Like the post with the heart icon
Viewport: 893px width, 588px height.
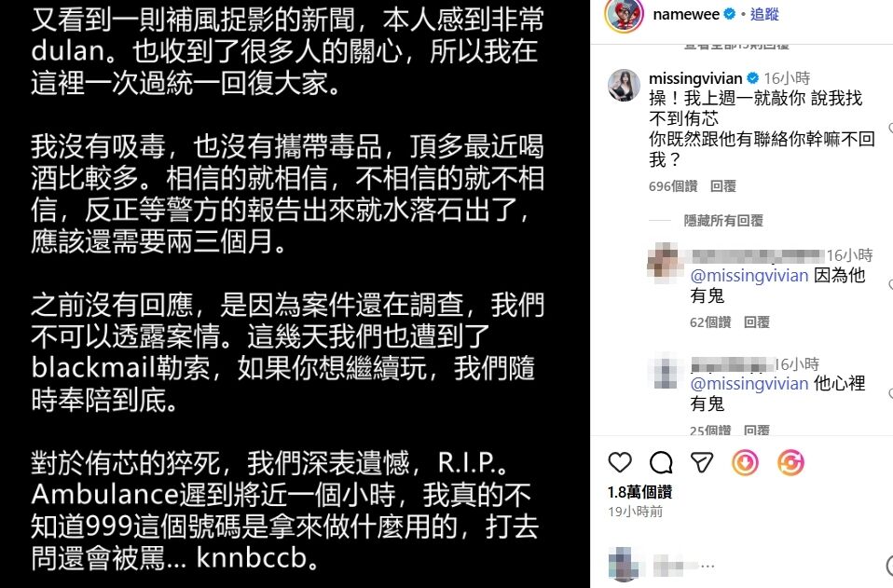[620, 462]
